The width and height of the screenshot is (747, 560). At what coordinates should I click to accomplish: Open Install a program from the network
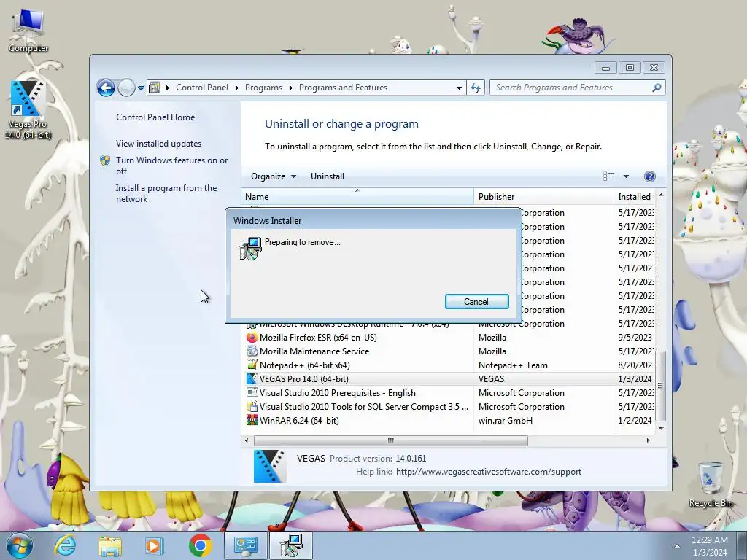[166, 193]
